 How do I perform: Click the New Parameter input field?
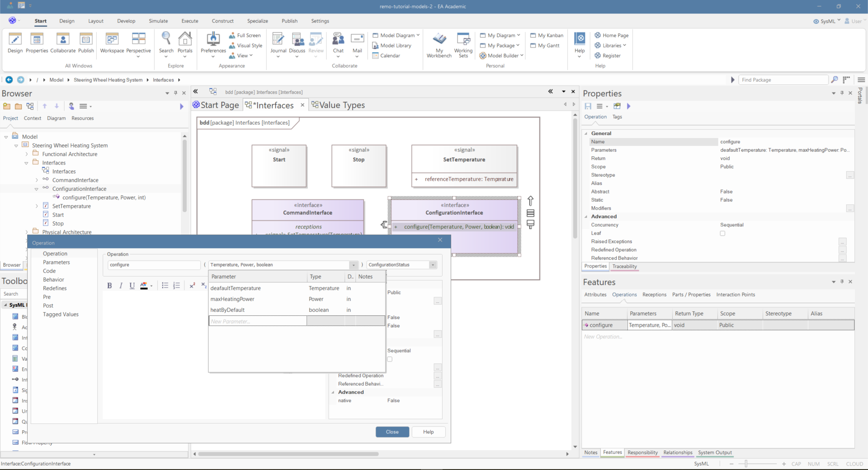pos(257,321)
